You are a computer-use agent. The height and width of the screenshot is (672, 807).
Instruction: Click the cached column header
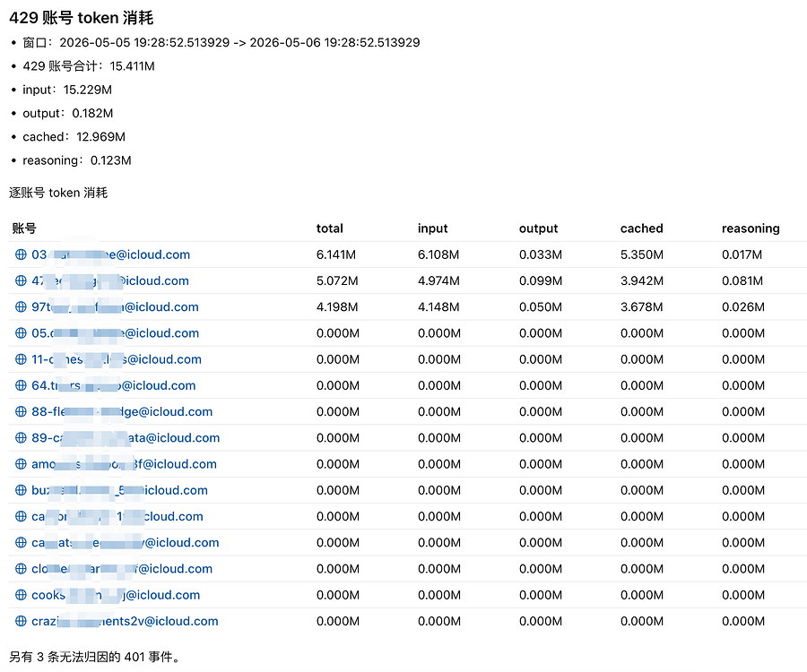(642, 228)
